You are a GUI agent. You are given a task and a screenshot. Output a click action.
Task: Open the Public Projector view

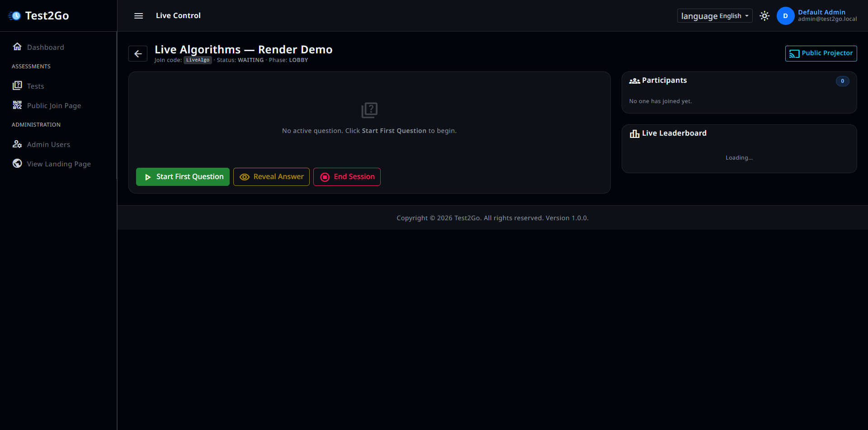pyautogui.click(x=821, y=53)
